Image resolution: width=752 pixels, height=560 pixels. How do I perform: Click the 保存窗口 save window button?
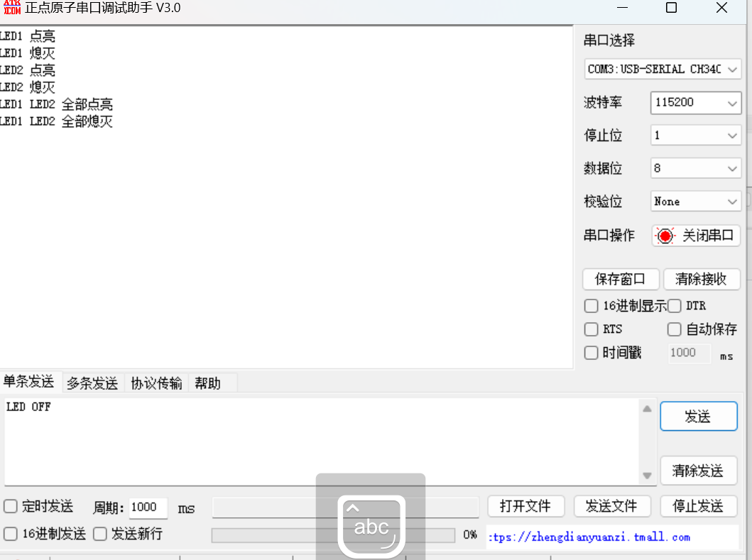[x=621, y=279]
